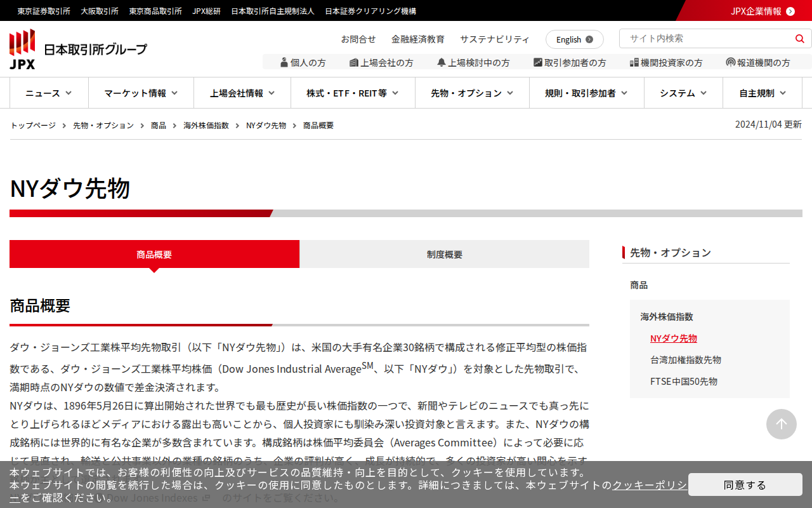Open 日本証券クリアリング機構 link
Image resolution: width=812 pixels, height=508 pixels.
tap(370, 11)
